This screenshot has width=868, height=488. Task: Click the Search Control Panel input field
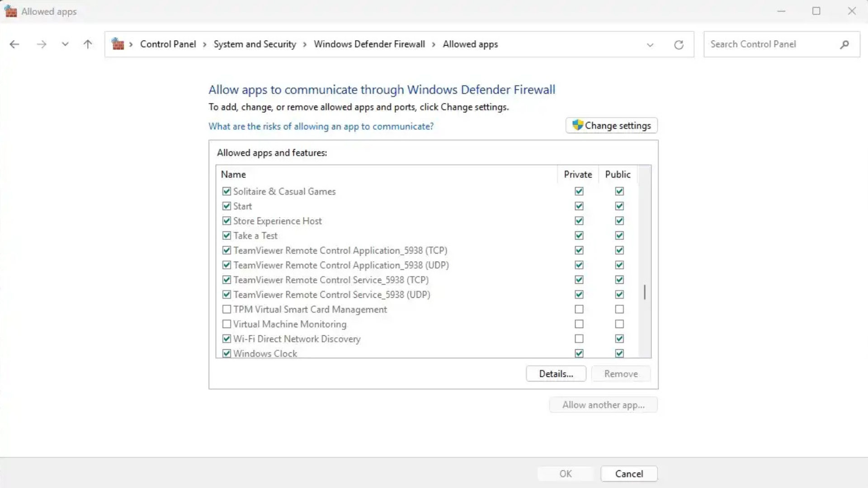[769, 44]
